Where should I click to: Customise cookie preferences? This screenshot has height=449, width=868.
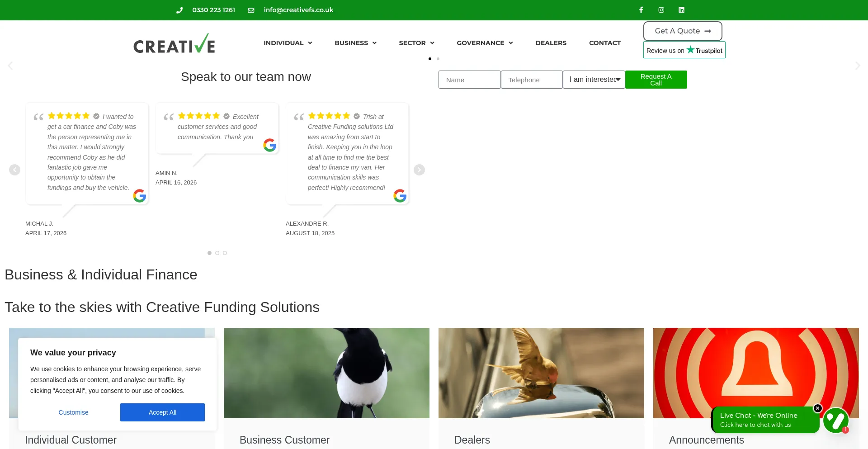73,412
